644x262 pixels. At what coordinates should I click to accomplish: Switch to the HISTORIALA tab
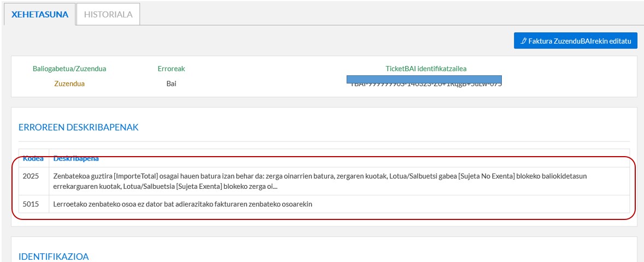pos(108,15)
